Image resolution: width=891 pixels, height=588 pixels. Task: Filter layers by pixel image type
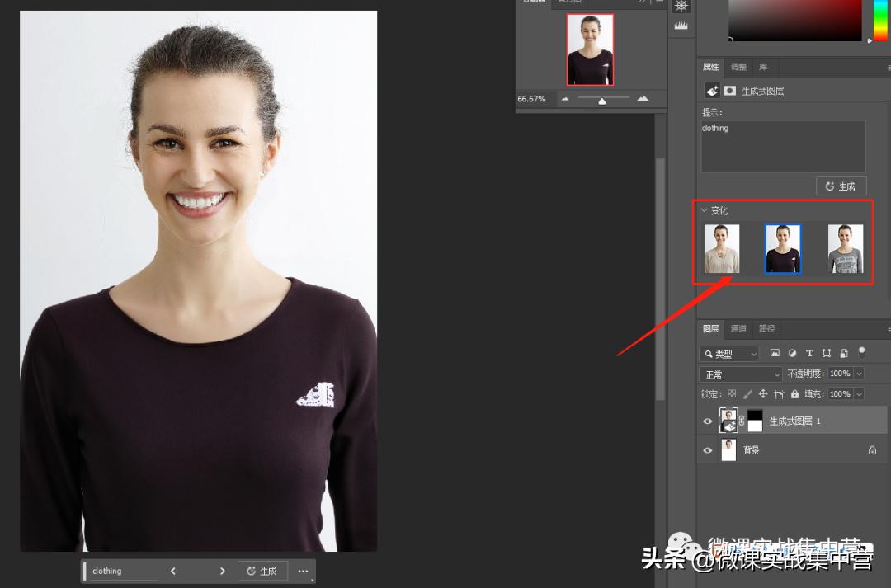[x=775, y=353]
